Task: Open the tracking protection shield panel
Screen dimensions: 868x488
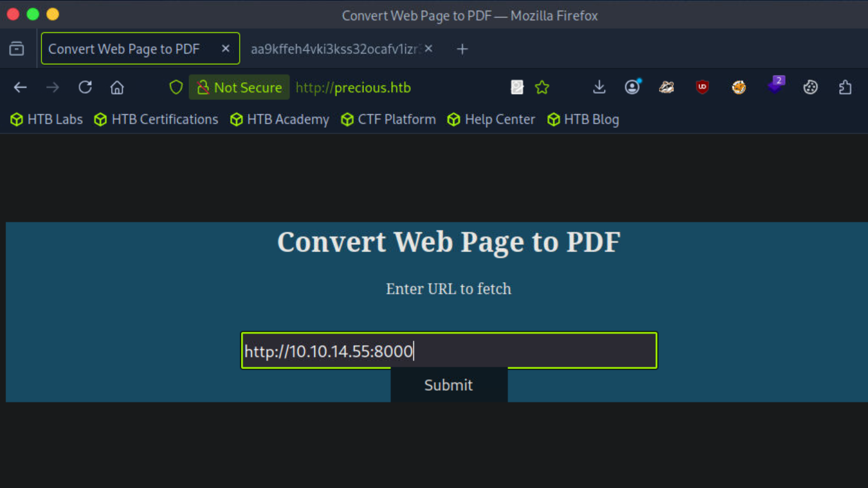Action: (x=176, y=88)
